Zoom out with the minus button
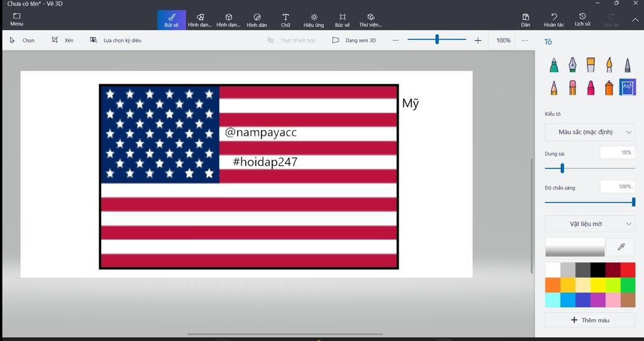The width and height of the screenshot is (644, 341). click(x=396, y=40)
